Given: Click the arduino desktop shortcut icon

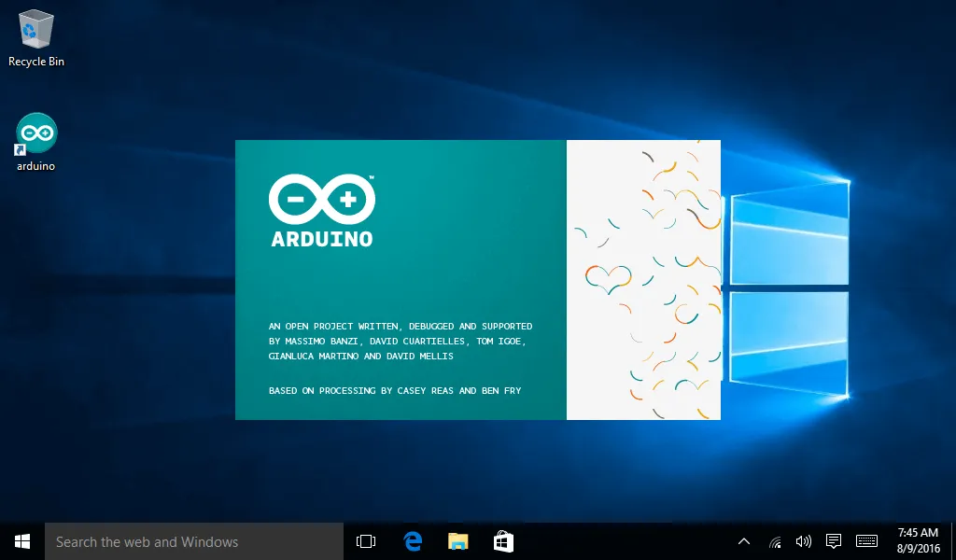Looking at the screenshot, I should point(36,134).
